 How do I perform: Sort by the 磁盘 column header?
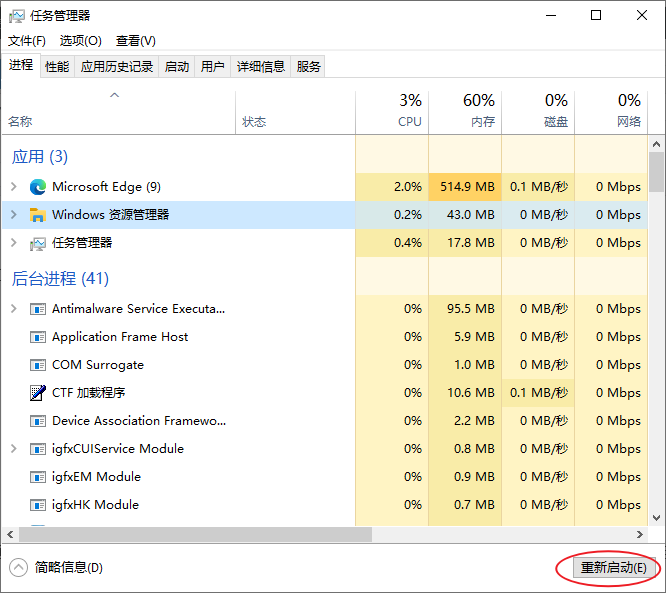(x=538, y=113)
